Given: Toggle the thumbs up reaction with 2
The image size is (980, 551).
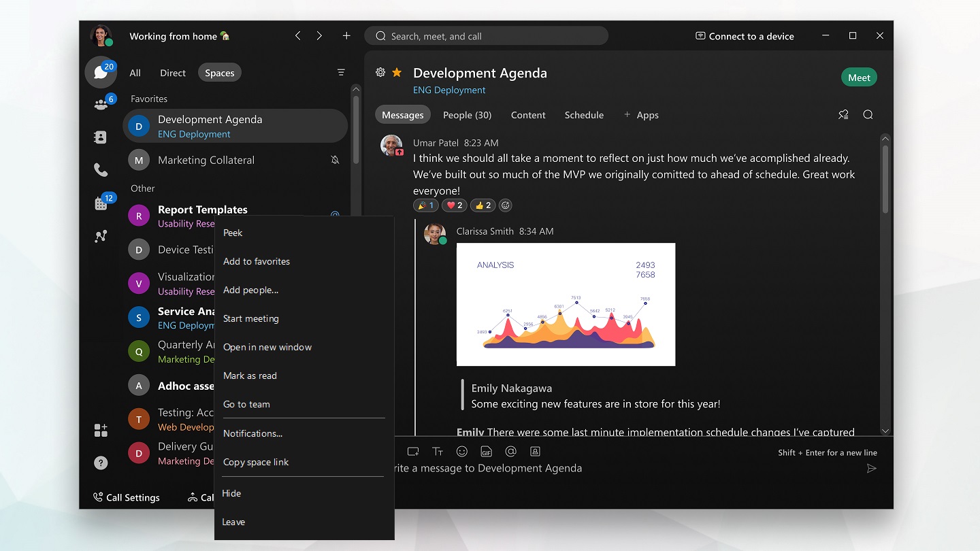Looking at the screenshot, I should [483, 205].
